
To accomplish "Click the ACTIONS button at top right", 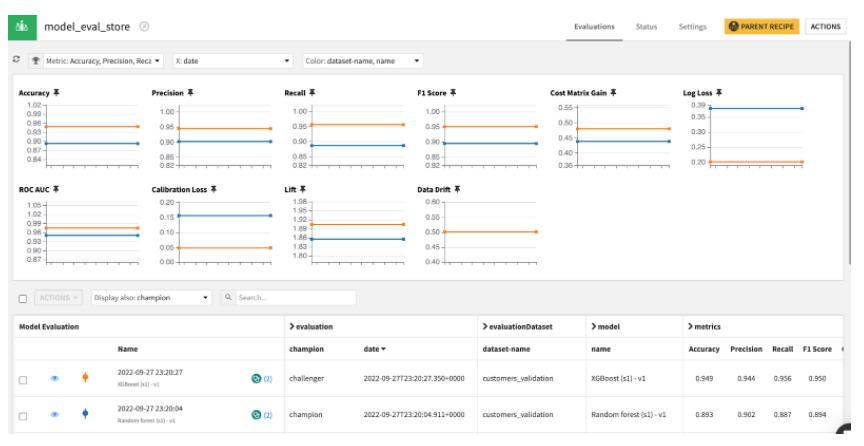I will coord(825,25).
